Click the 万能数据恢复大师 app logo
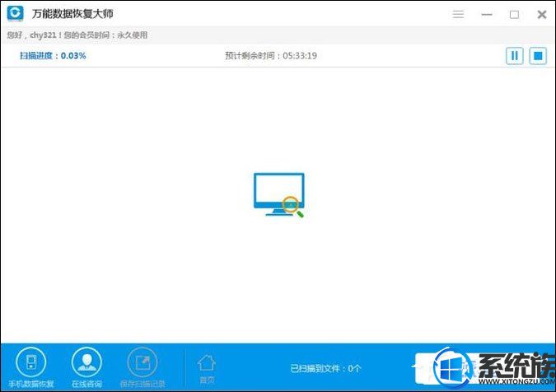 click(x=16, y=13)
